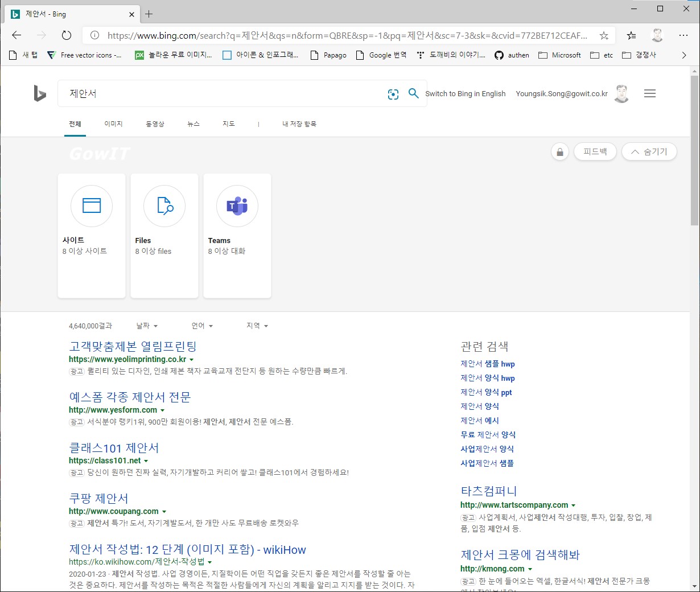Viewport: 700px width, 592px height.
Task: Click account email Youngsik.Song@gowit.co.kr
Action: pos(562,93)
